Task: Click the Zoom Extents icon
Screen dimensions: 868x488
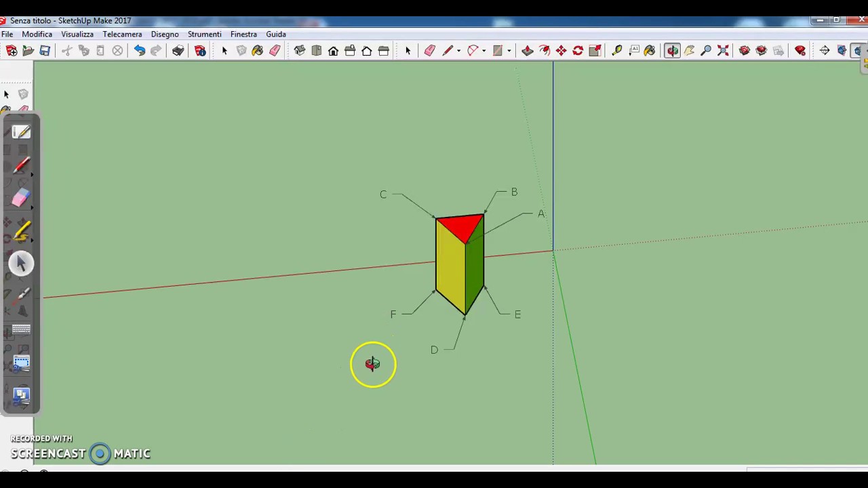Action: tap(723, 51)
